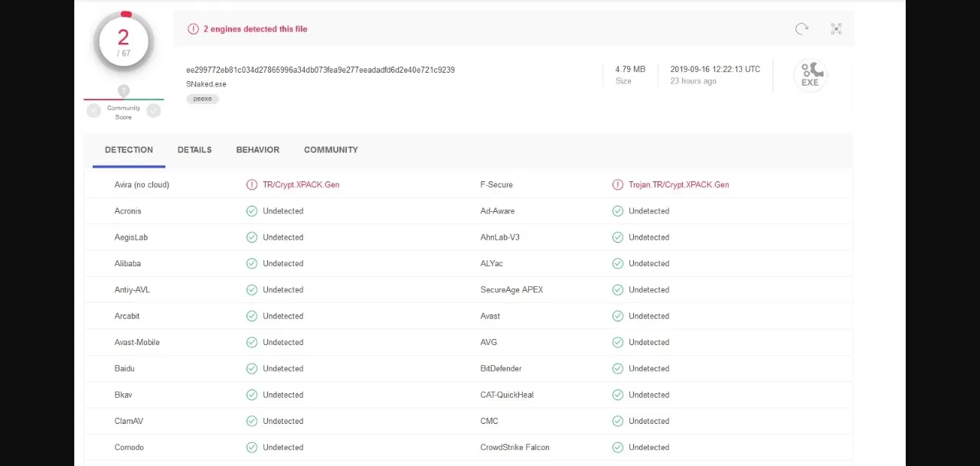The height and width of the screenshot is (466, 980).
Task: Open the graph view icon
Action: 836,29
